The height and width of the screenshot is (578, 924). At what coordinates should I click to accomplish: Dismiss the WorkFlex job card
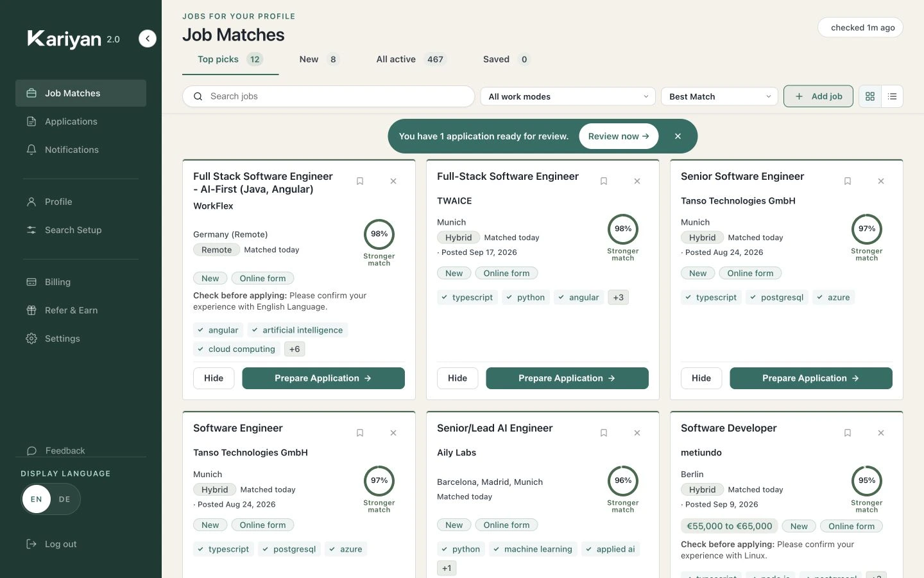pos(393,181)
